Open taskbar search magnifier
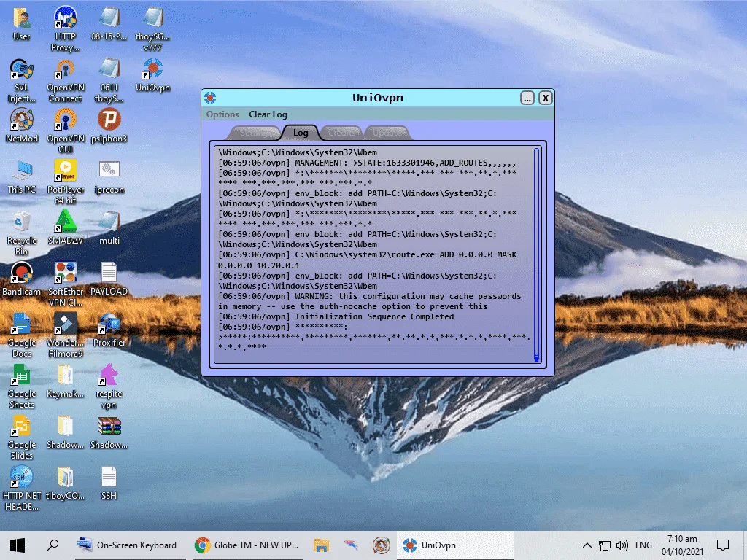The height and width of the screenshot is (560, 747). 53,545
